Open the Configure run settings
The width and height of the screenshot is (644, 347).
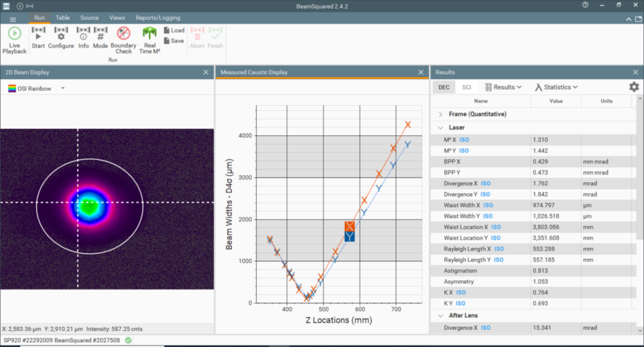pos(61,38)
